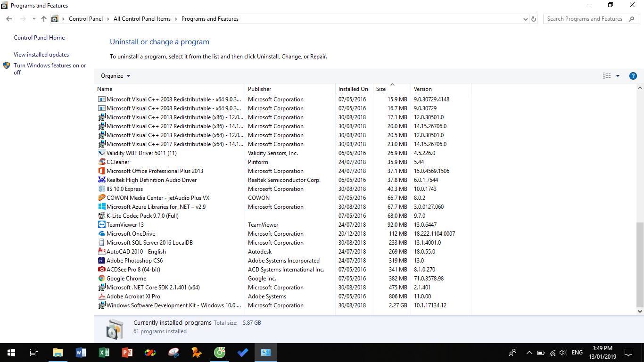
Task: Click the Realtek Audio Driver icon
Action: pos(102,180)
